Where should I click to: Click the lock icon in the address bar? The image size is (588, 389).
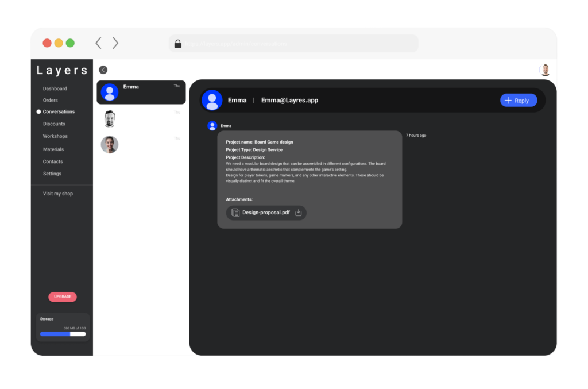click(x=177, y=43)
